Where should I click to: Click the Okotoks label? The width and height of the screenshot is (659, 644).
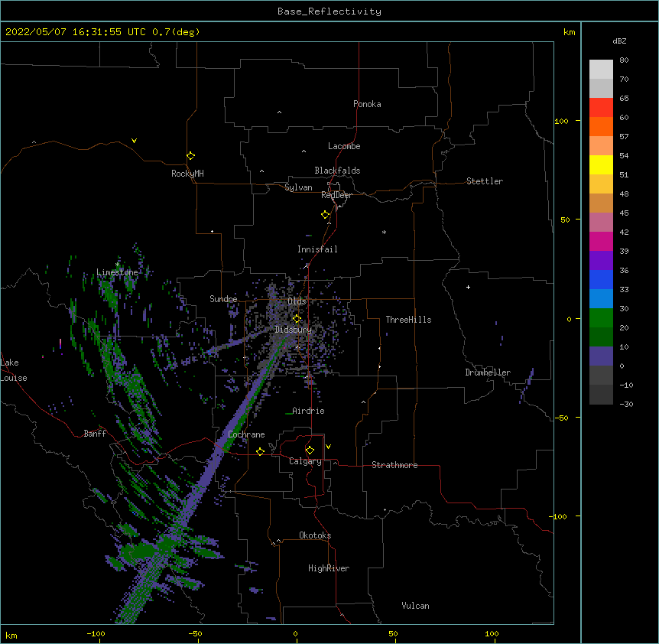click(315, 535)
